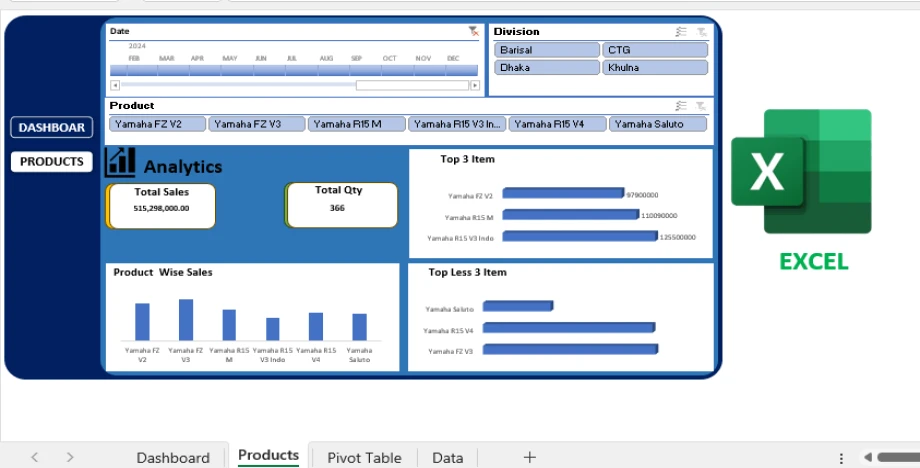Clear filter on Product slicer

point(701,106)
